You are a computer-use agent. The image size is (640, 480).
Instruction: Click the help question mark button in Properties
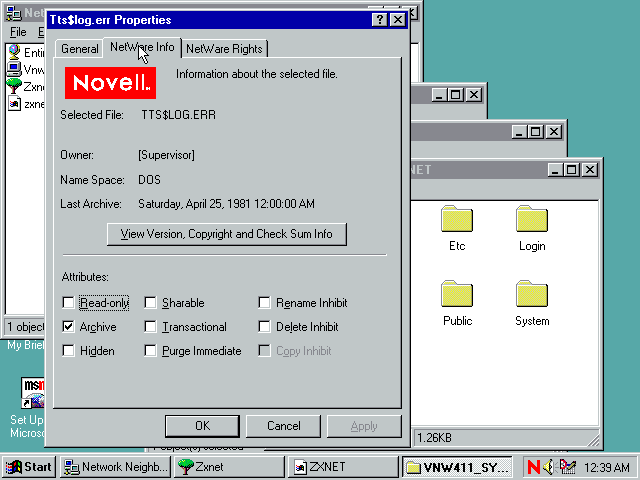click(379, 20)
